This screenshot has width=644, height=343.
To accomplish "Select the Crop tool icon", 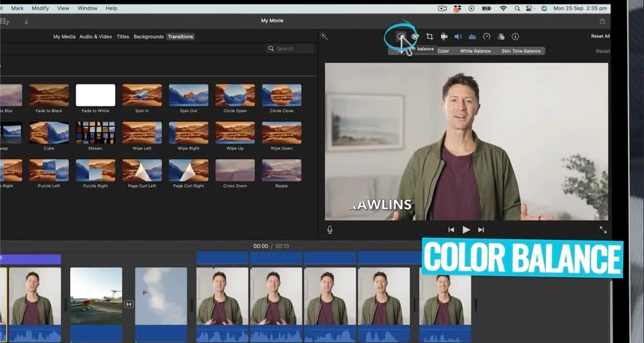I will point(430,37).
